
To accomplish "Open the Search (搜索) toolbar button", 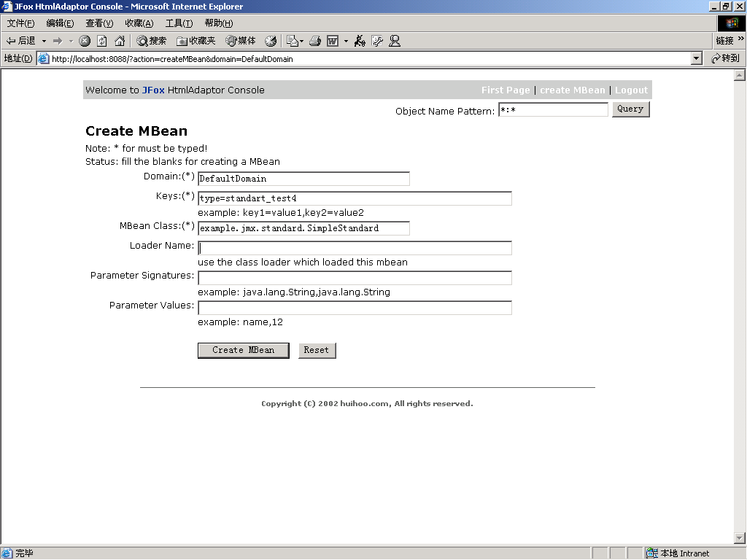I will [151, 41].
